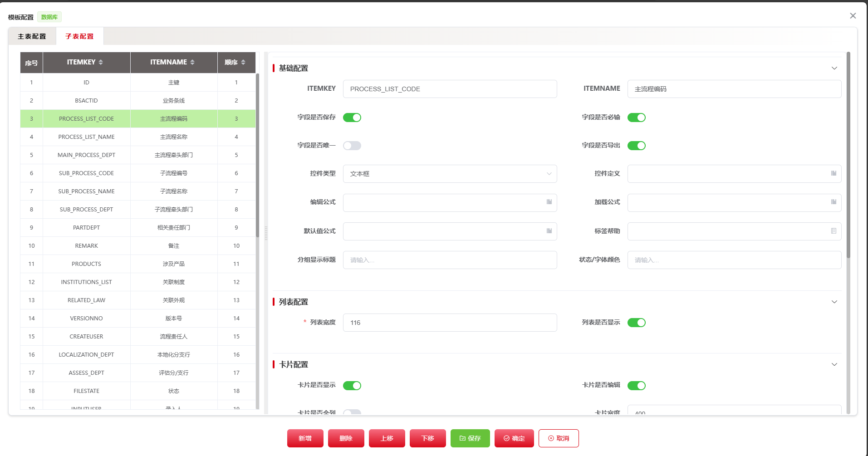Viewport: 868px width, 456px height.
Task: Select the LOCALIZATION_DEPT row
Action: pyautogui.click(x=138, y=355)
